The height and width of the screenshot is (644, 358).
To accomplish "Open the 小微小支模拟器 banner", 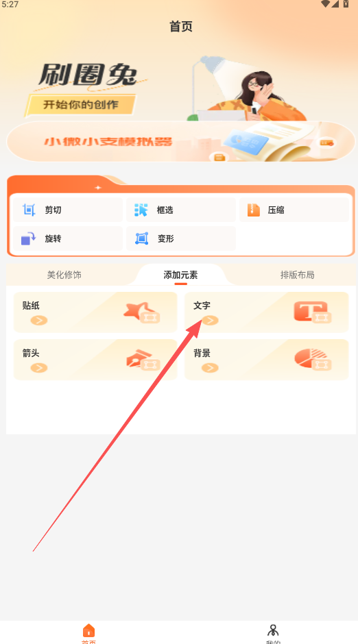I will pos(181,141).
